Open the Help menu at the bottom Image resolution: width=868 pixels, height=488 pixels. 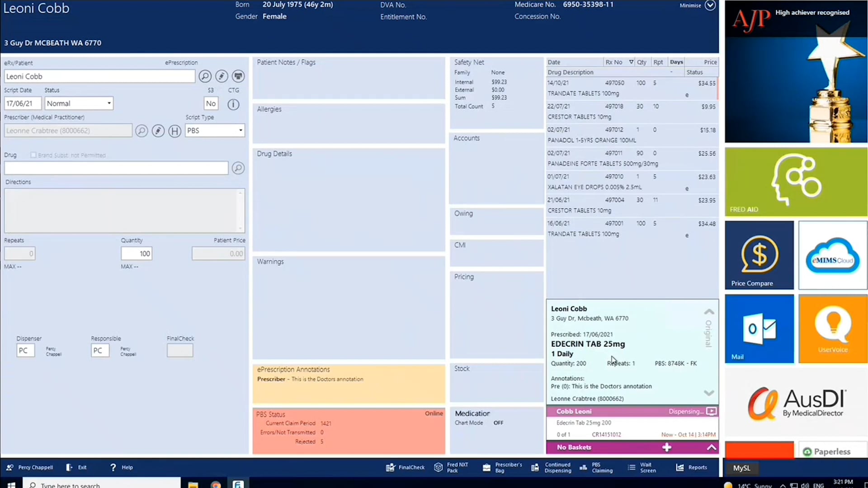(x=121, y=467)
